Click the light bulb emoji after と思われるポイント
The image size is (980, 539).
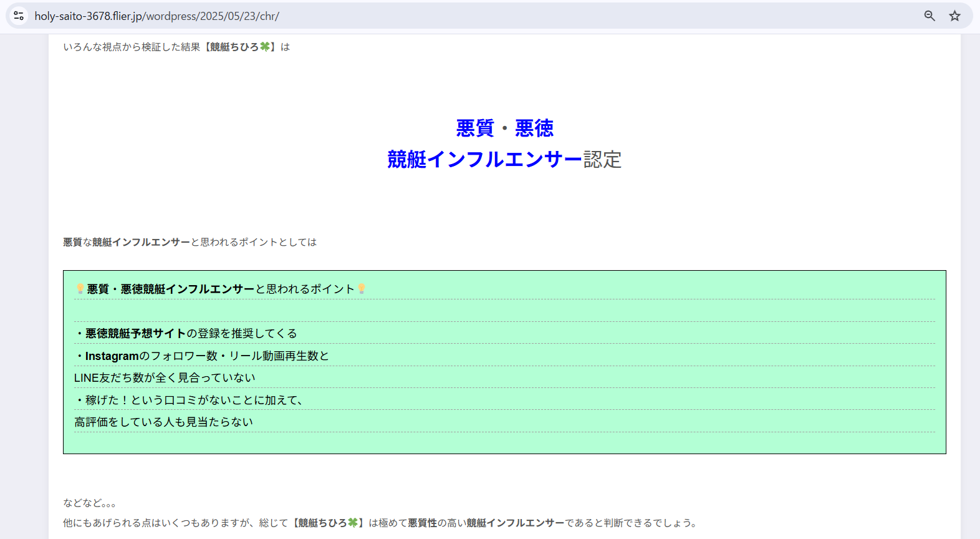coord(362,289)
